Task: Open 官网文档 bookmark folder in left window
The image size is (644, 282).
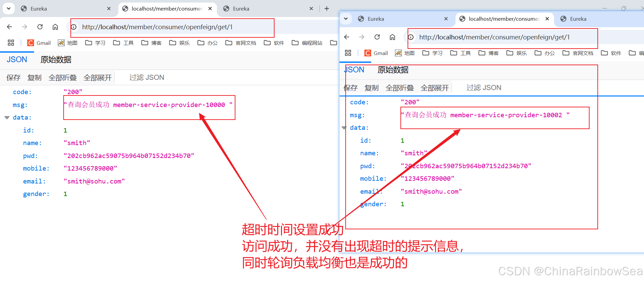Action: [x=241, y=43]
